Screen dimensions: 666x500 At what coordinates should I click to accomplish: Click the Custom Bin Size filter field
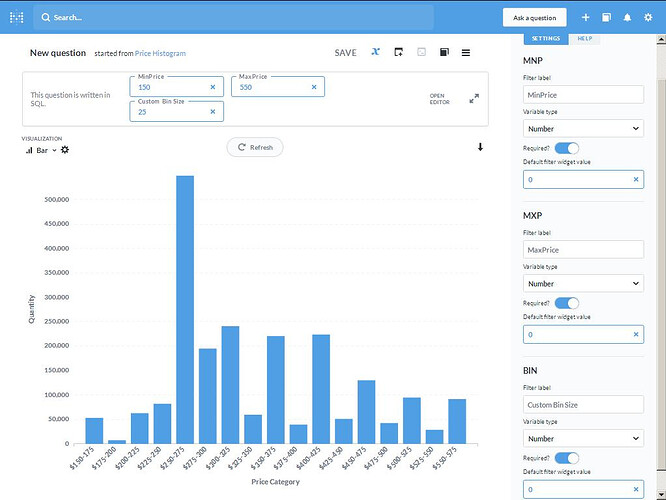coord(176,111)
